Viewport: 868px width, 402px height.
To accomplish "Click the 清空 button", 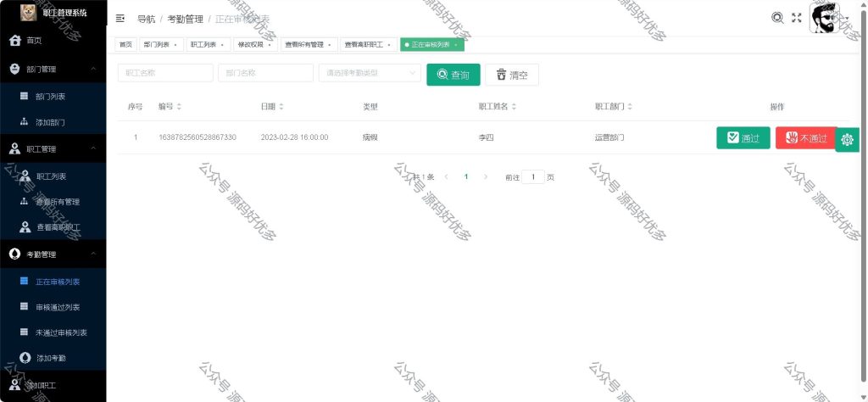I will coord(512,75).
